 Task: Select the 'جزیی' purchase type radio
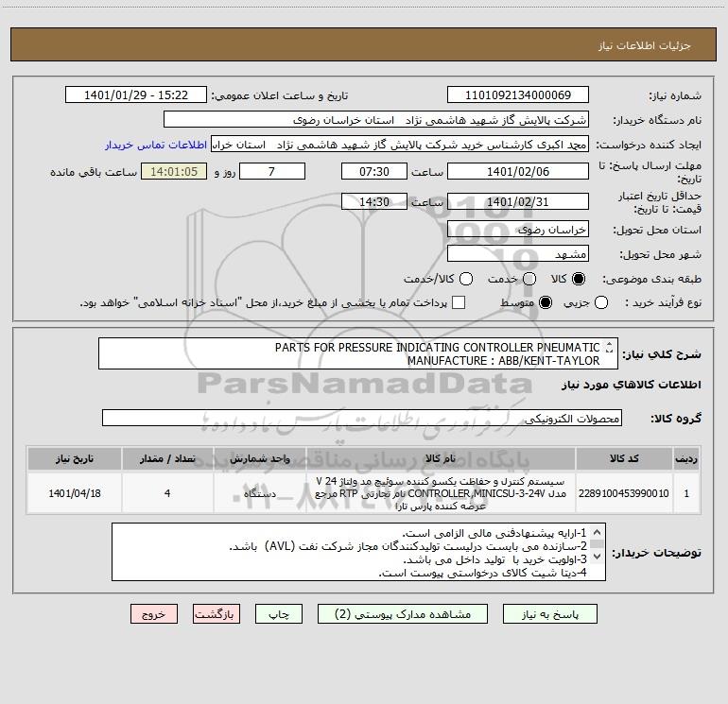[601, 302]
